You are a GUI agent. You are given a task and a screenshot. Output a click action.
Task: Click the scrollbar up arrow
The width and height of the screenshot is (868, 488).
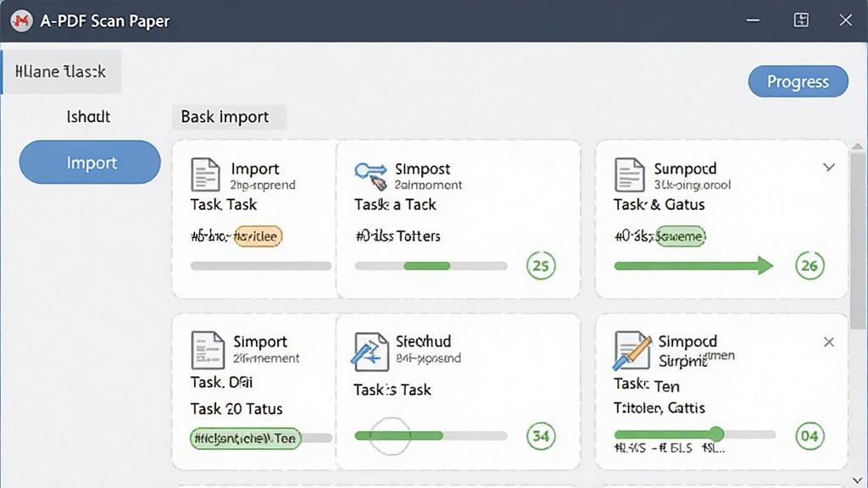click(x=858, y=147)
